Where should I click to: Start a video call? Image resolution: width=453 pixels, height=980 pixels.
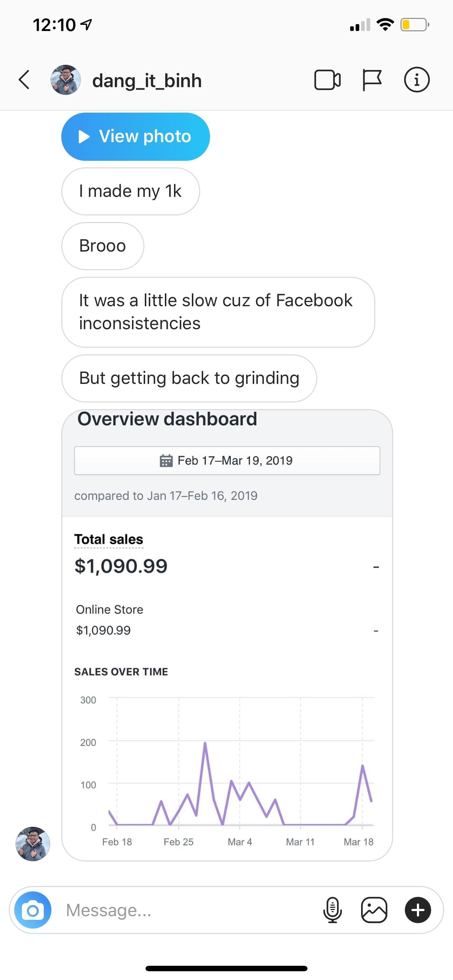pos(327,80)
